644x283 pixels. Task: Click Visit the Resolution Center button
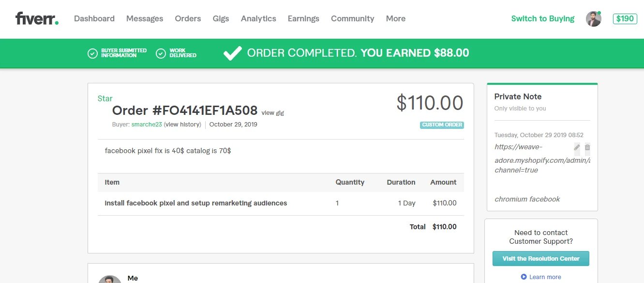541,259
